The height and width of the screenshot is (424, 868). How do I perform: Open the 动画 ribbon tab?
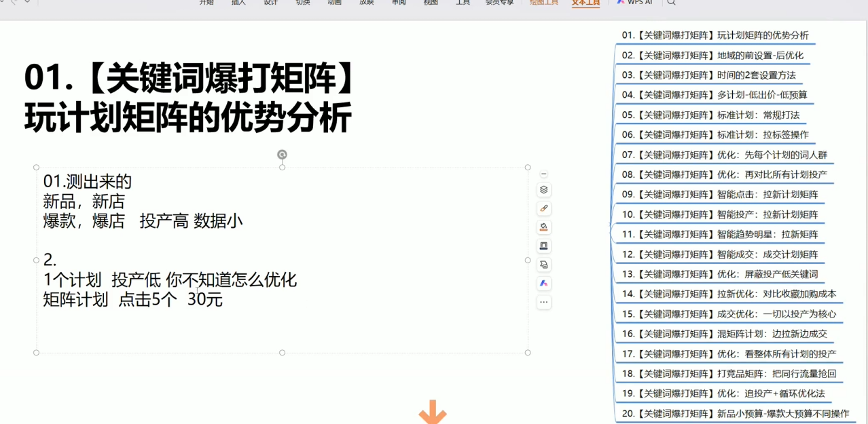click(x=334, y=3)
